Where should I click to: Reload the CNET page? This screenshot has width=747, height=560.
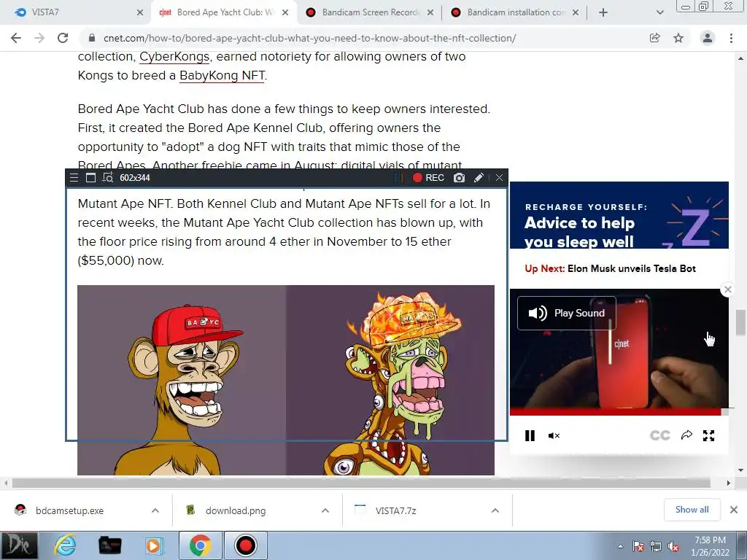tap(63, 38)
